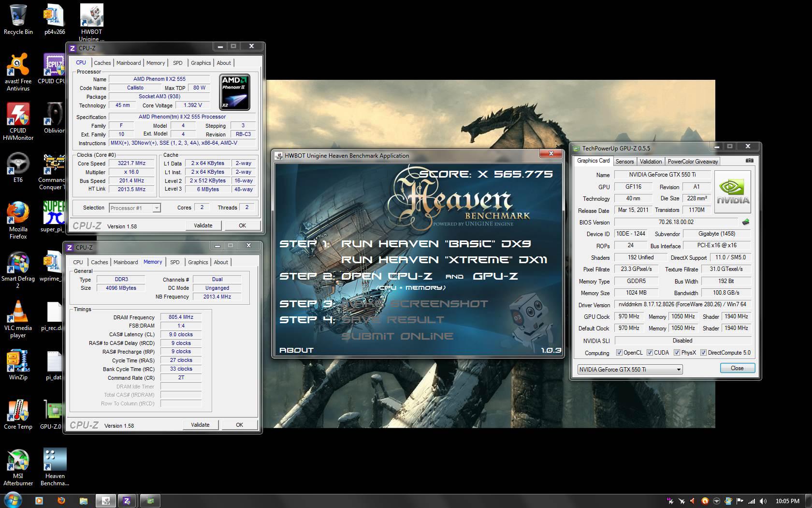Open PowerColor Giveaway tab in GPU-Z

(693, 162)
